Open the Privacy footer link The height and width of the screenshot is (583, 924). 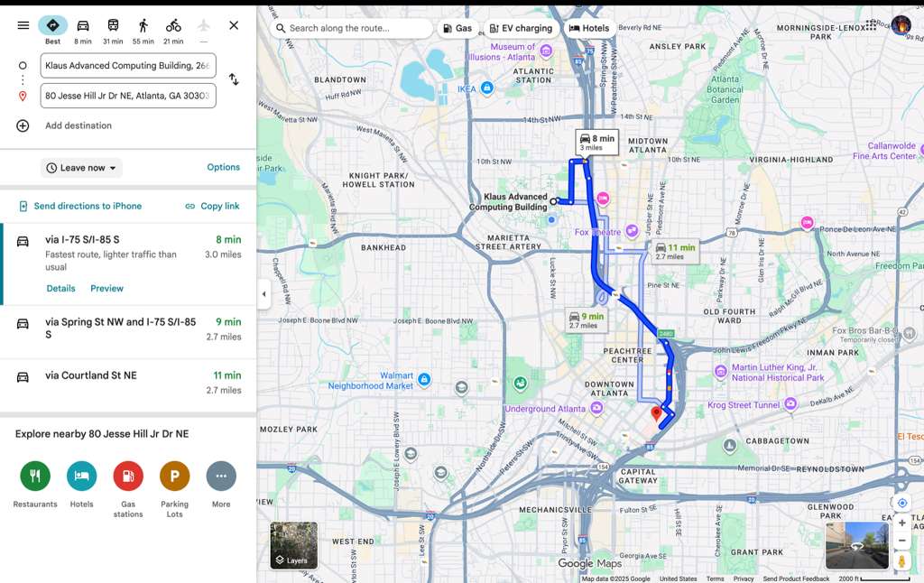pos(744,578)
